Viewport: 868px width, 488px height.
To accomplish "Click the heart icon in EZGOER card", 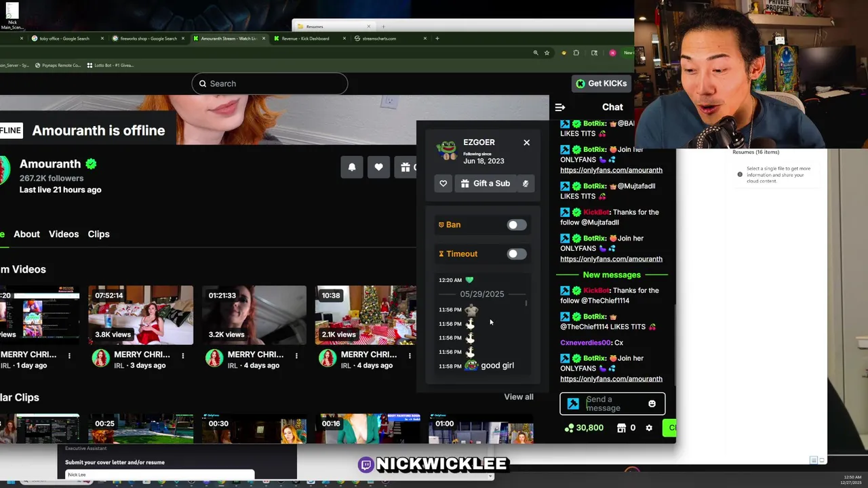I will coord(443,184).
